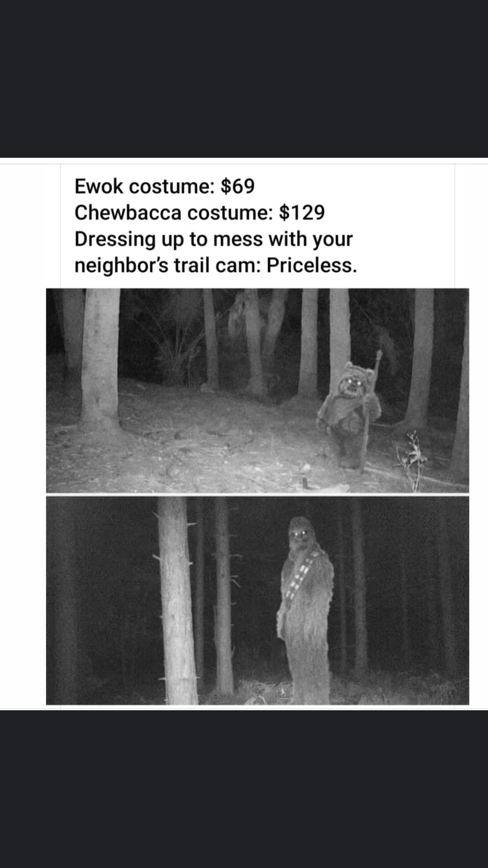This screenshot has width=488, height=868.
Task: Select the word 'Priceless.' in the caption
Action: click(x=312, y=265)
